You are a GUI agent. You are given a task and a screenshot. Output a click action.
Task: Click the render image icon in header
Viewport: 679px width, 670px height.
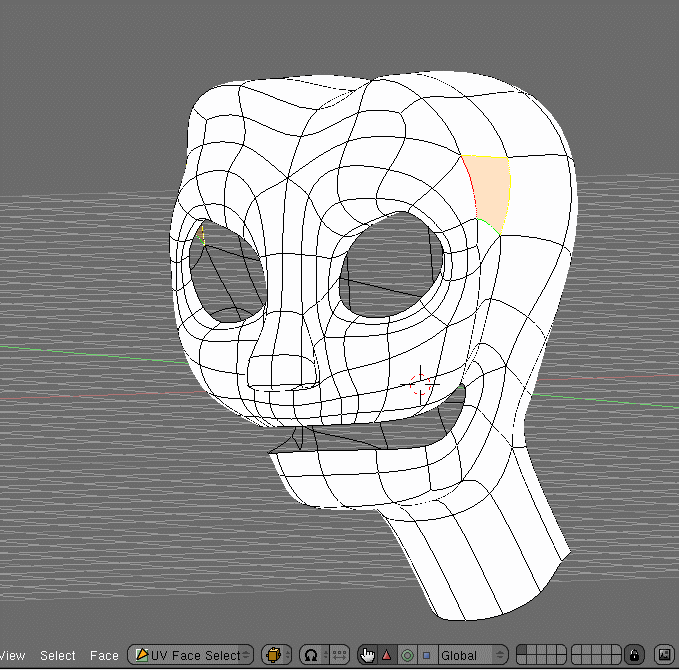(663, 656)
